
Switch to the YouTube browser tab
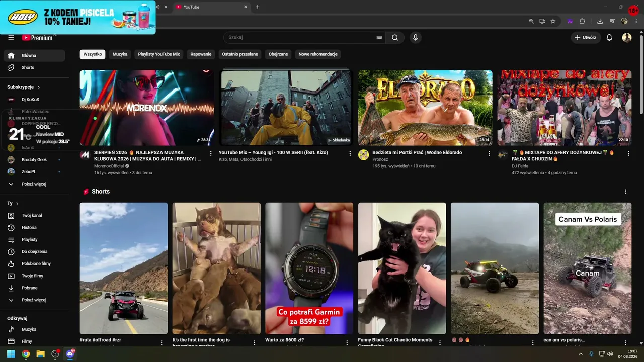tap(211, 7)
